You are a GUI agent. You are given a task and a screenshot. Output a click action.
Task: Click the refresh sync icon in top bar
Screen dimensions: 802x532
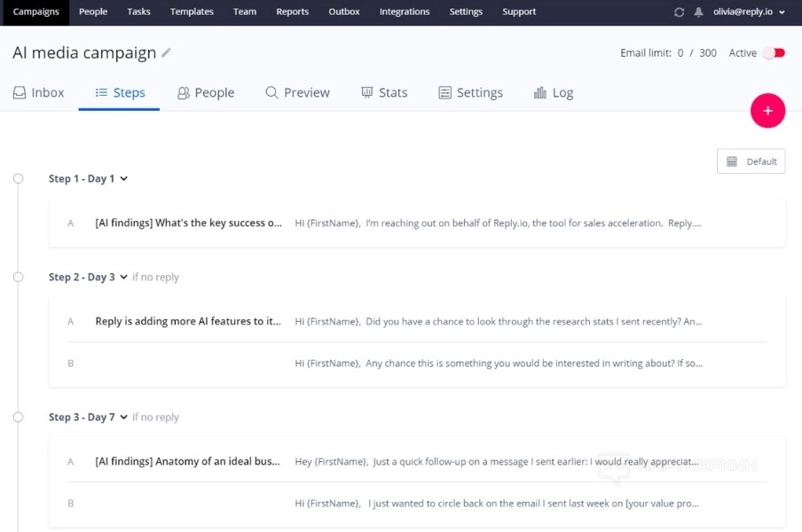(680, 12)
